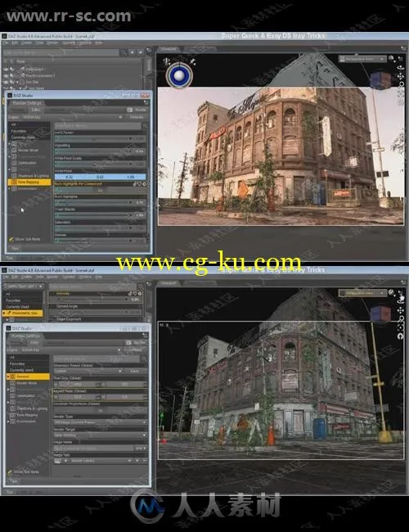Click the view cube in lower viewport
Screen dimensions: 409x532
[x=380, y=314]
